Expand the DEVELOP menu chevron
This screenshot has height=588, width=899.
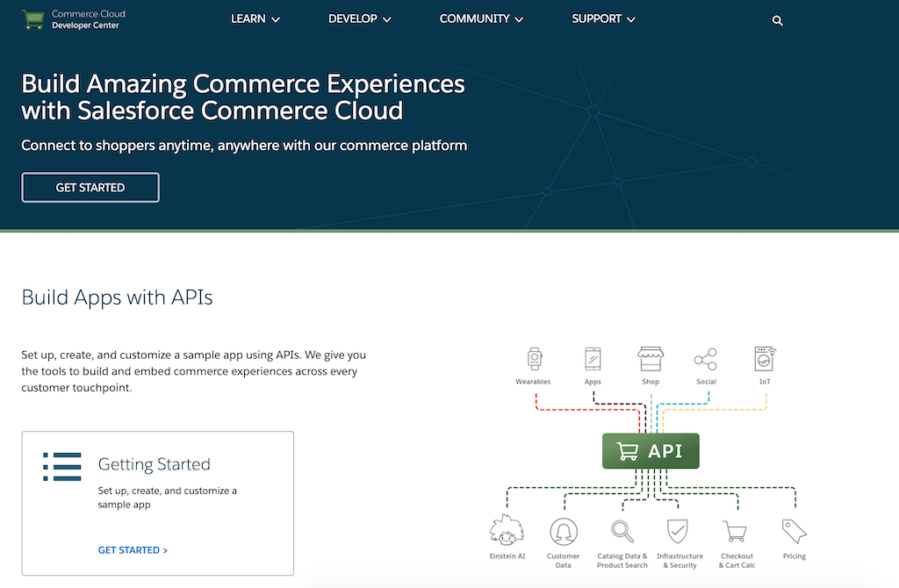pyautogui.click(x=387, y=19)
